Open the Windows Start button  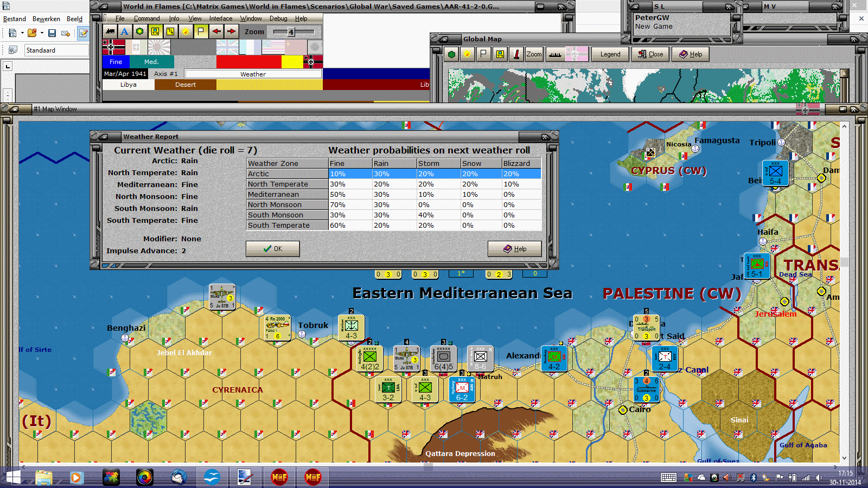pos(12,477)
